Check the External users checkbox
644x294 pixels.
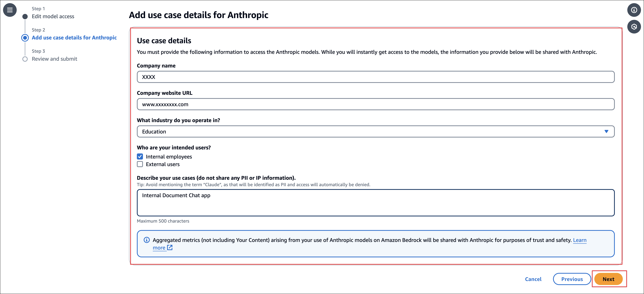tap(140, 164)
